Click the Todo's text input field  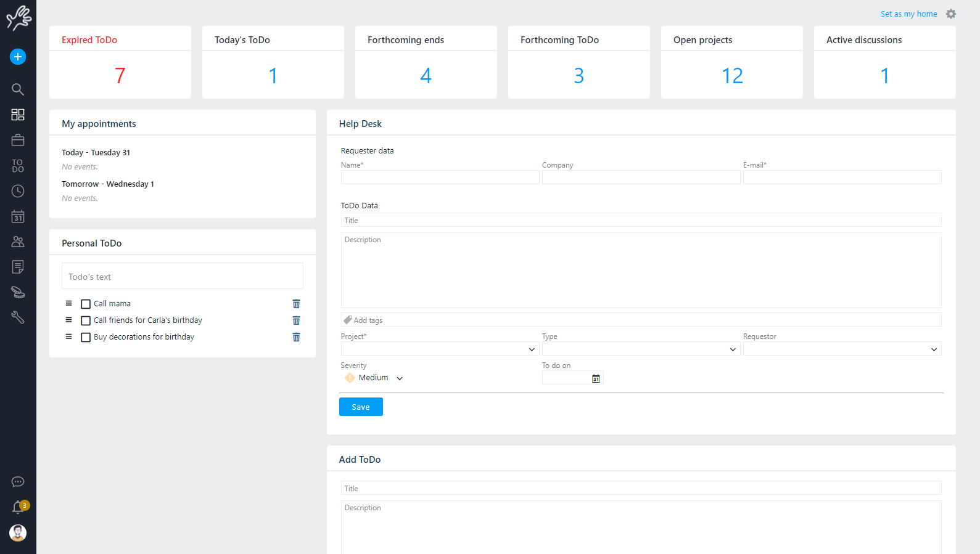pos(183,276)
